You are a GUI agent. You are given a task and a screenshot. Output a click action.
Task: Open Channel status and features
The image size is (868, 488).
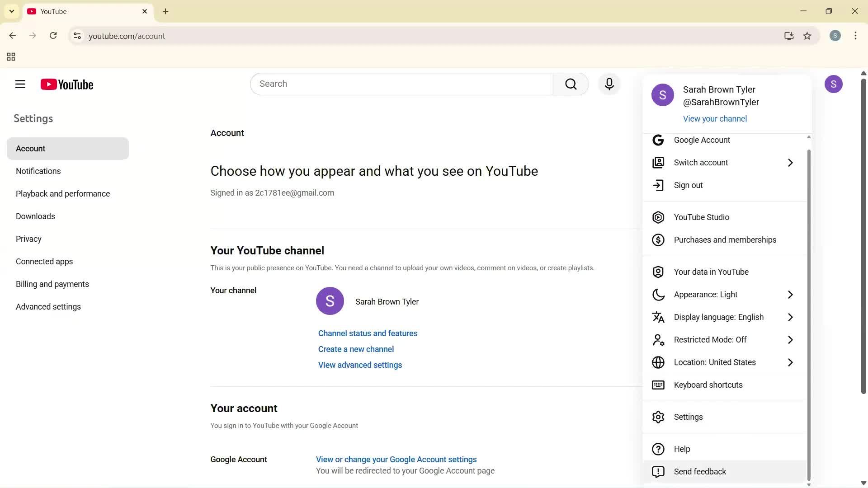368,333
